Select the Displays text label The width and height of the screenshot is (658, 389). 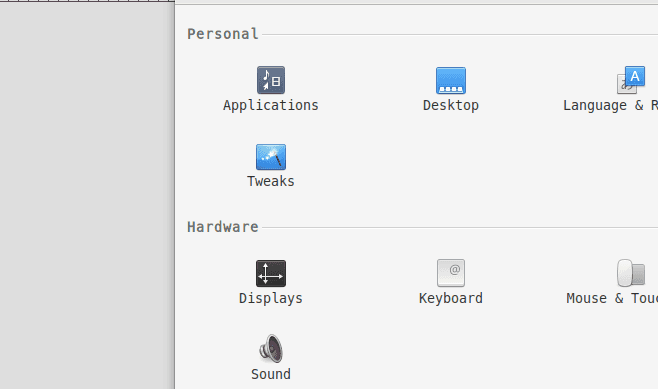[271, 298]
